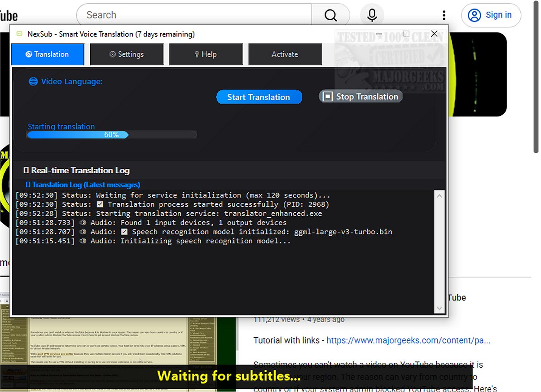Viewport: 541px width, 392px height.
Task: Click the log scrollbar up arrow
Action: click(440, 196)
